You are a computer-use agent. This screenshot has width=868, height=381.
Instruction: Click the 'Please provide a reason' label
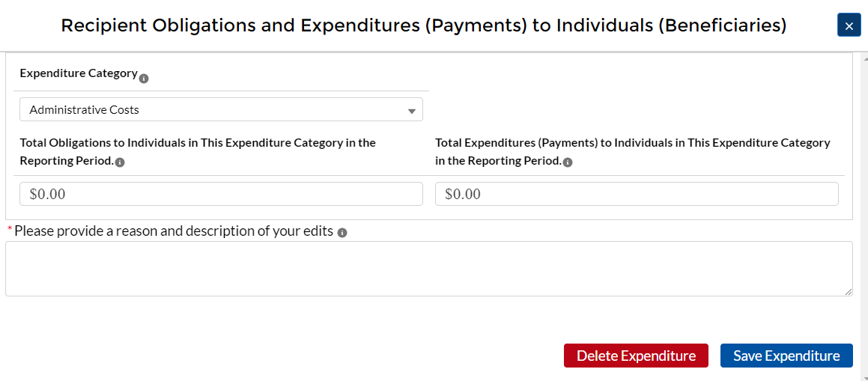click(174, 231)
